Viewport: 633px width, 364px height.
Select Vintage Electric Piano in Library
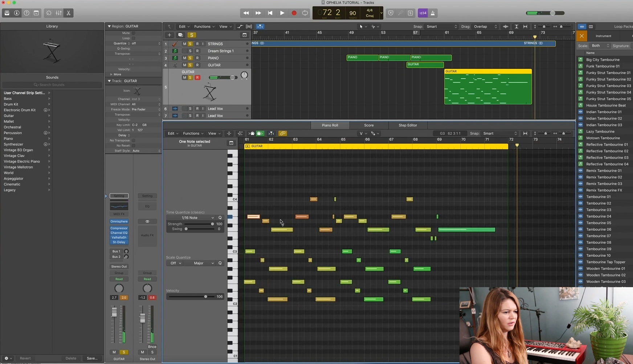click(27, 161)
